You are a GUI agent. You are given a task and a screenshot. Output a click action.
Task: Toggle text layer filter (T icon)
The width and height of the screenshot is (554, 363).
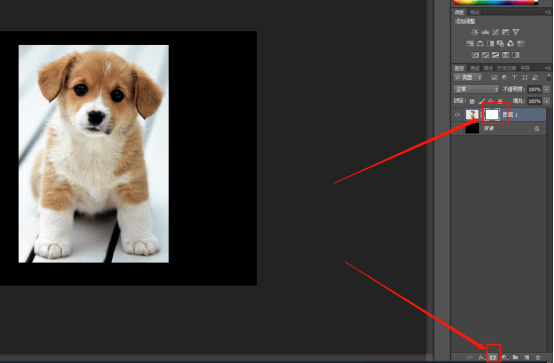point(514,77)
